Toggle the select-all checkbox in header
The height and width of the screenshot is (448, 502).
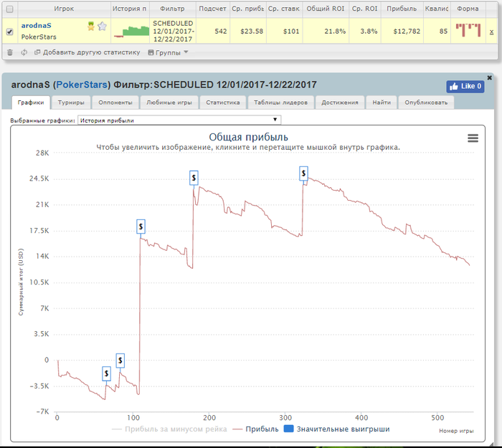click(x=10, y=9)
